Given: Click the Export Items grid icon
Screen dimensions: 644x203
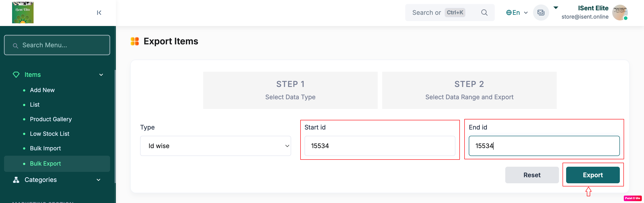Looking at the screenshot, I should (135, 41).
